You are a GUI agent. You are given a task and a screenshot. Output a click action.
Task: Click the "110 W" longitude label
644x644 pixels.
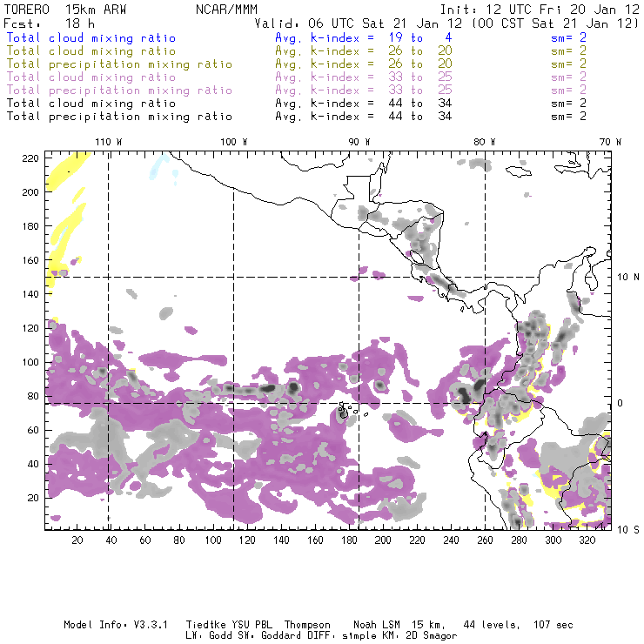109,142
